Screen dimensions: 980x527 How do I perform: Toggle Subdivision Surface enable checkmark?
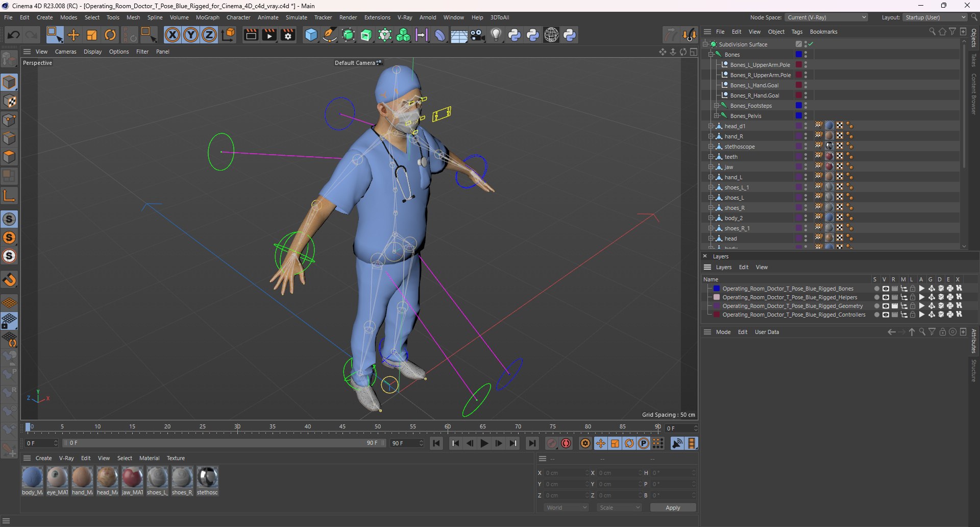tap(811, 44)
